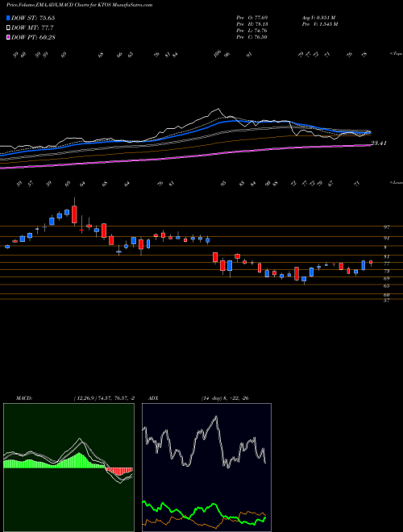Screen dimensions: 403x532
Task: Select the 'DOW ST: 75.65' legend text
Action: pyautogui.click(x=33, y=18)
